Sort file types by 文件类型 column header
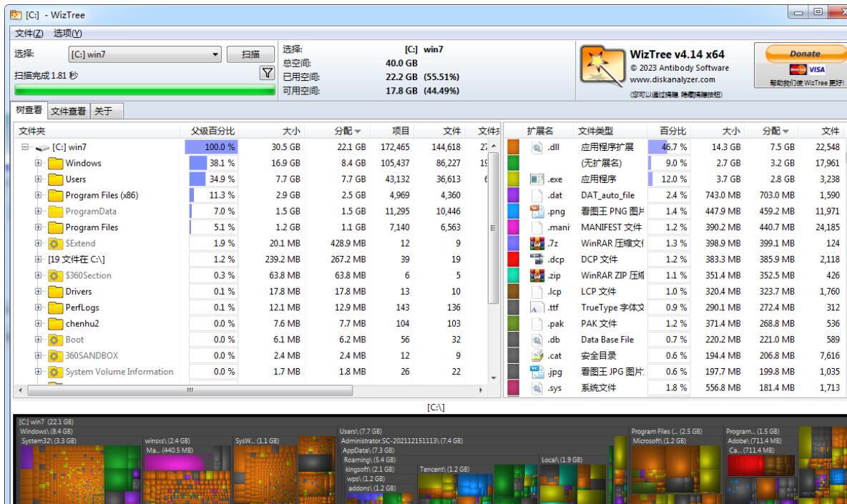 tap(609, 131)
